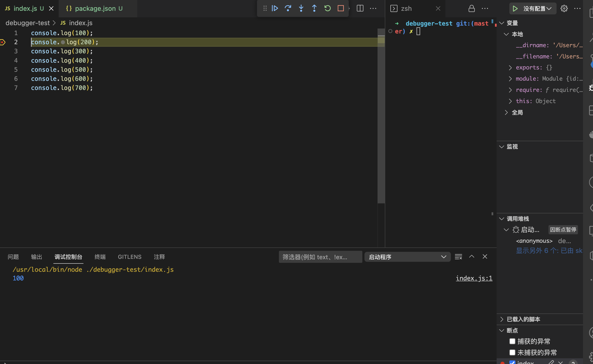Click the terminal lock icon

click(471, 8)
